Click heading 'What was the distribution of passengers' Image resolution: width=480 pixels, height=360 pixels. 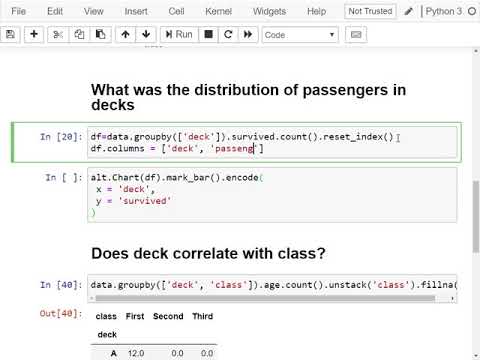[x=248, y=97]
